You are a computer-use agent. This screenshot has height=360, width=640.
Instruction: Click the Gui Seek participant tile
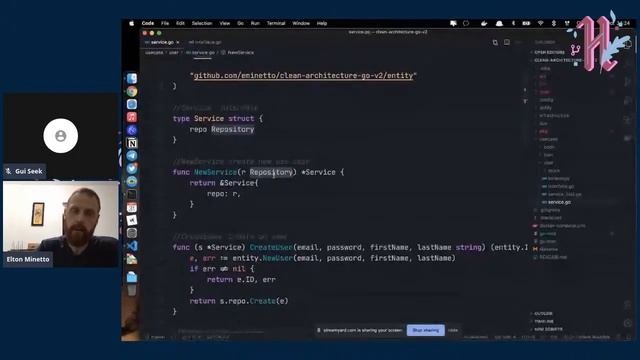(x=61, y=136)
